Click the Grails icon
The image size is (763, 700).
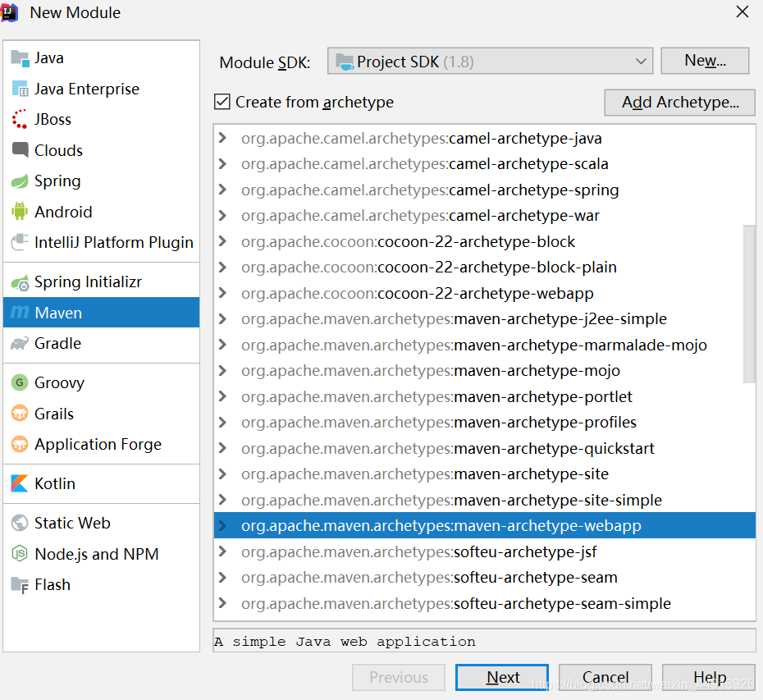20,414
